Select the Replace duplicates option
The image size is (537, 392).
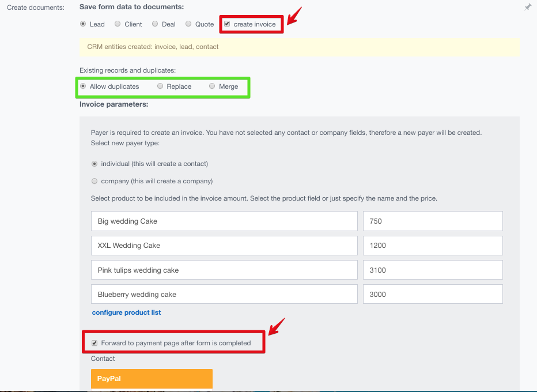(160, 86)
